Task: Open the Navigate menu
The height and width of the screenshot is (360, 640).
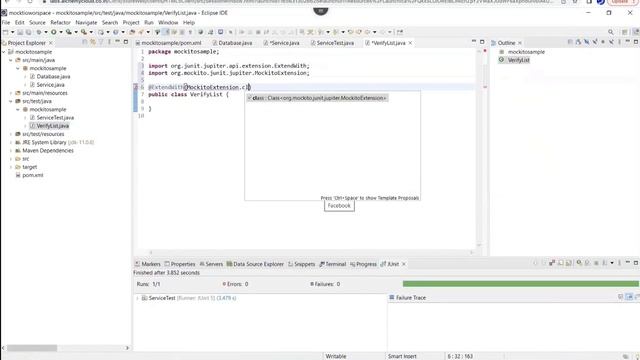Action: (86, 22)
